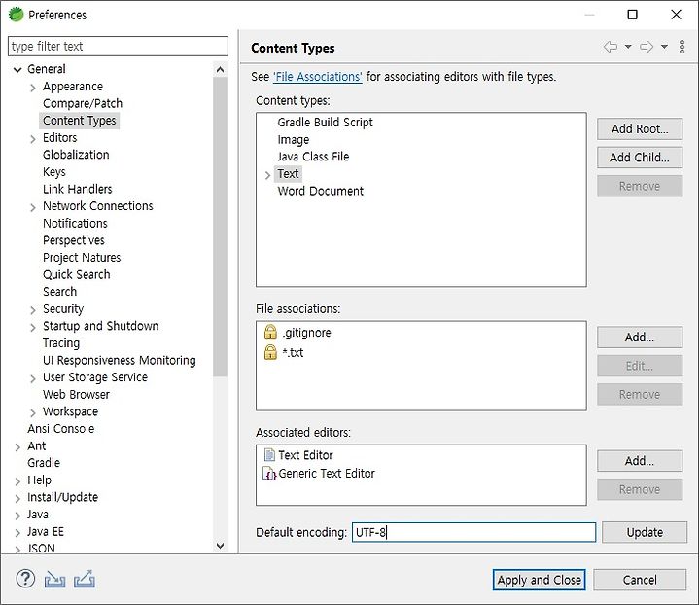Viewport: 700px width, 605px height.
Task: Expand the Appearance node
Action: 33,88
